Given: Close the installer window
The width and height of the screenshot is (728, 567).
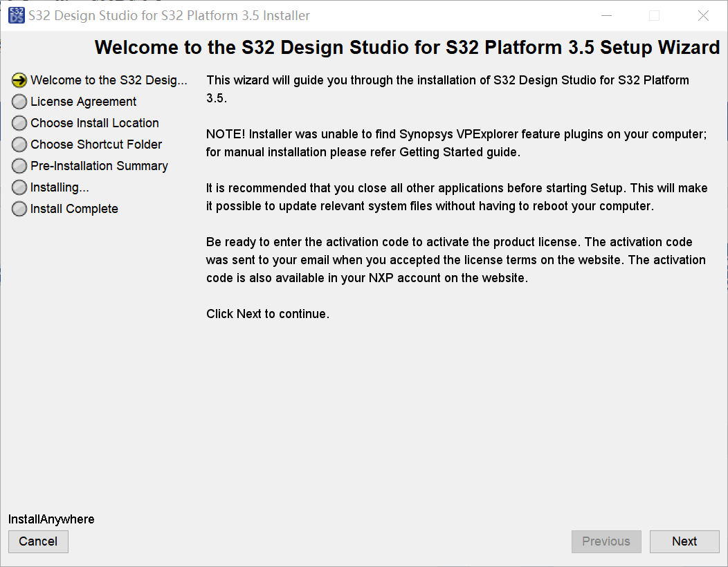Looking at the screenshot, I should point(703,15).
